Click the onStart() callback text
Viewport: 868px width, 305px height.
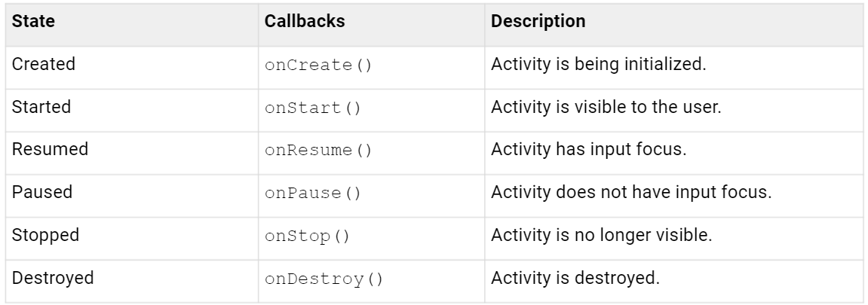tap(314, 108)
